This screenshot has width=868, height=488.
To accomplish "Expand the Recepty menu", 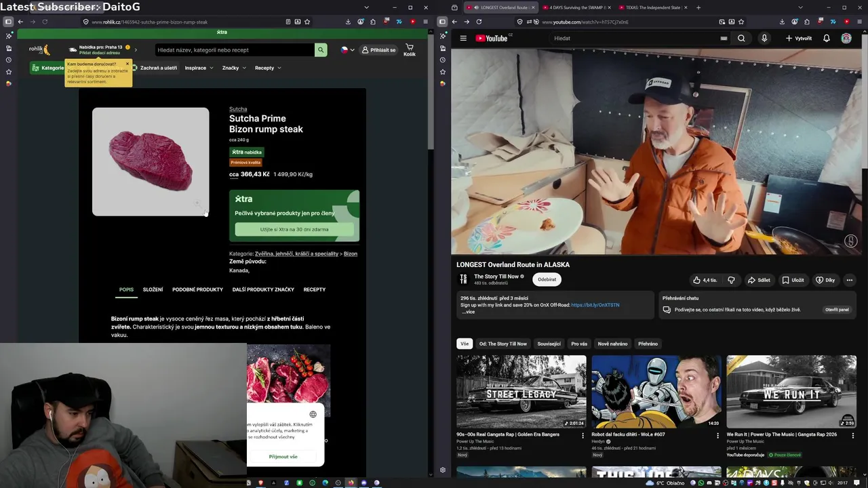I will point(268,68).
